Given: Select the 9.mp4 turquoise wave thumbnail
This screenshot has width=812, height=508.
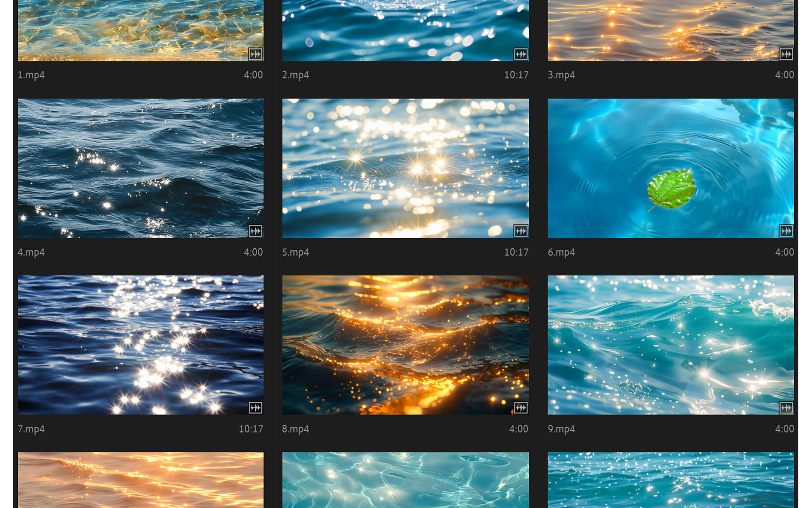Looking at the screenshot, I should coord(671,345).
